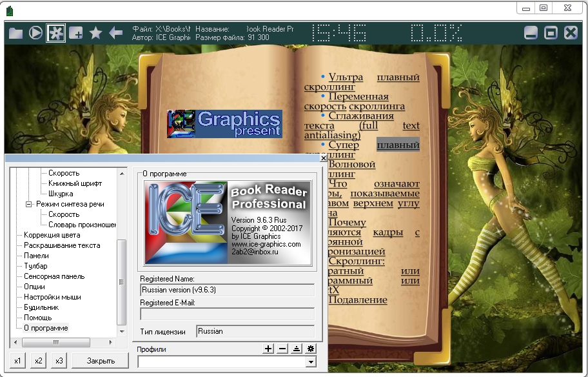Select Будильник in settings tree
The width and height of the screenshot is (588, 377).
click(x=41, y=307)
